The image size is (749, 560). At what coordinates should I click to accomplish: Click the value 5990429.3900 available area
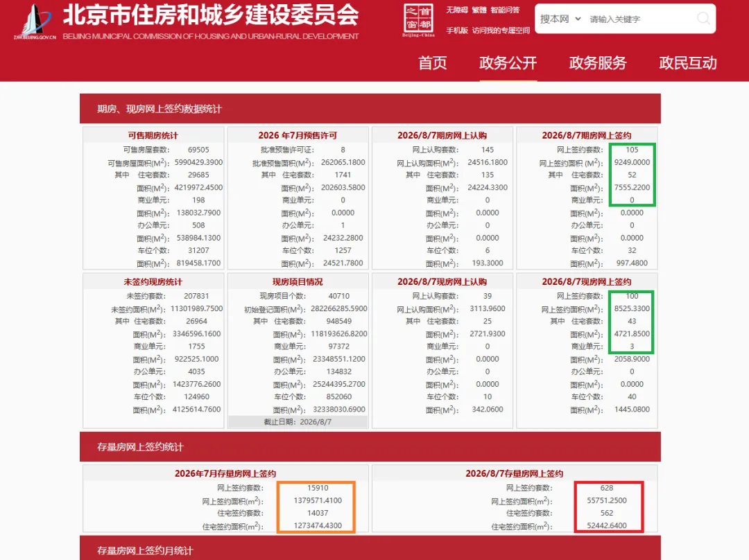coord(198,162)
